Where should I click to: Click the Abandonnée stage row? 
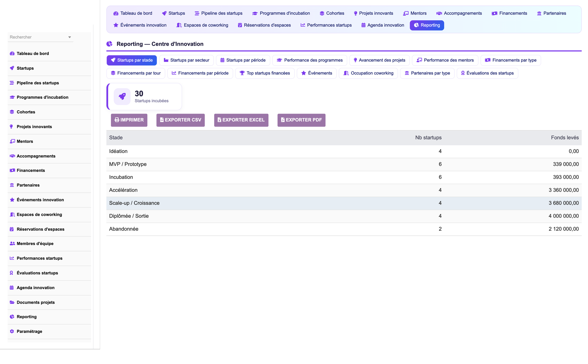click(x=344, y=229)
